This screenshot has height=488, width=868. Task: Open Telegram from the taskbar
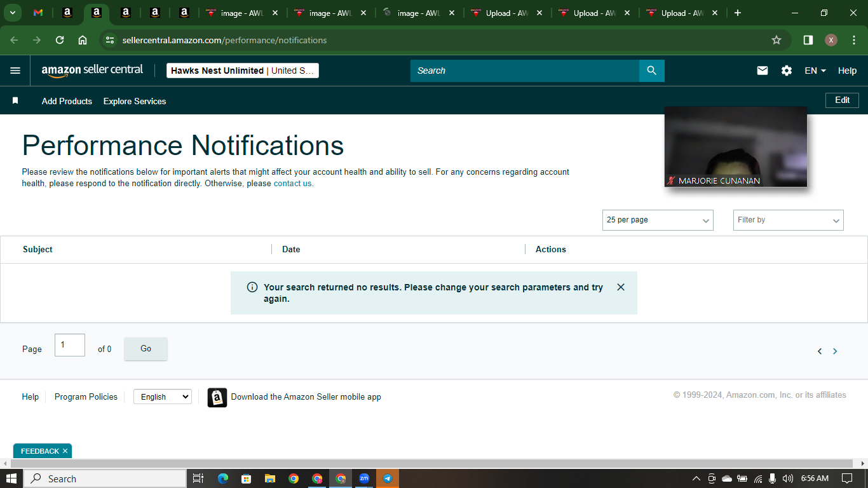[x=388, y=478]
